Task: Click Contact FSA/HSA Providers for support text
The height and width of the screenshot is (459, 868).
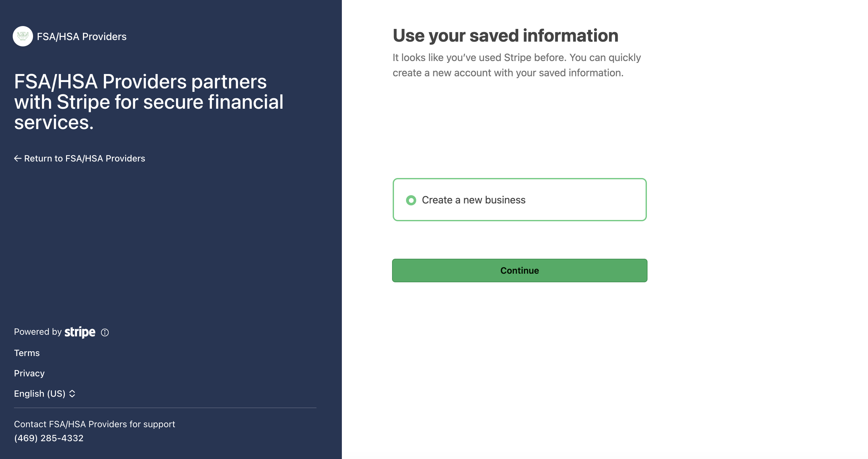Action: coord(95,424)
